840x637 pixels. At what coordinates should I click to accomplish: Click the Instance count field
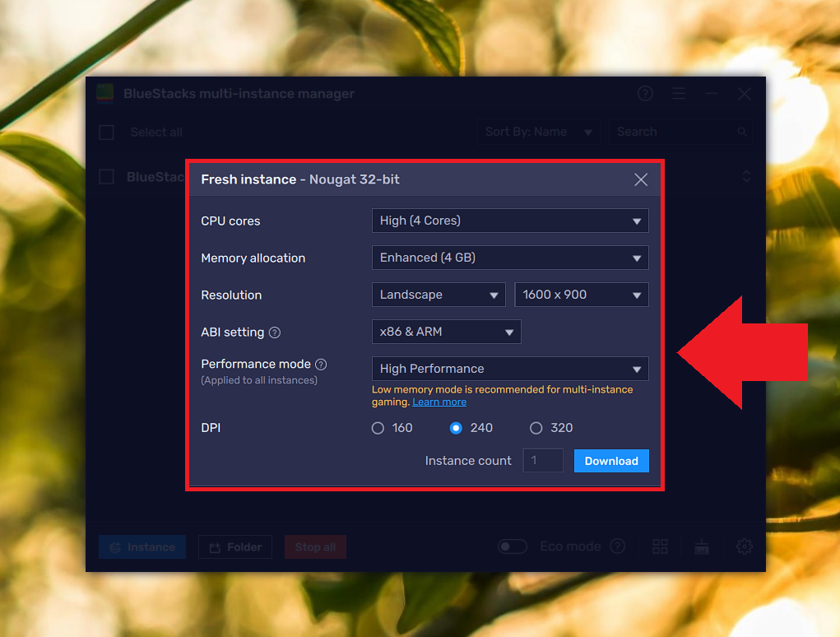[543, 461]
